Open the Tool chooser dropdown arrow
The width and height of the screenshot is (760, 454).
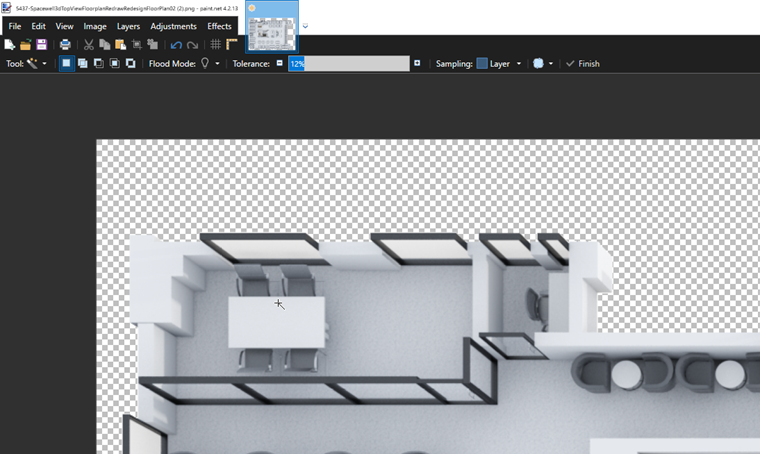point(45,63)
